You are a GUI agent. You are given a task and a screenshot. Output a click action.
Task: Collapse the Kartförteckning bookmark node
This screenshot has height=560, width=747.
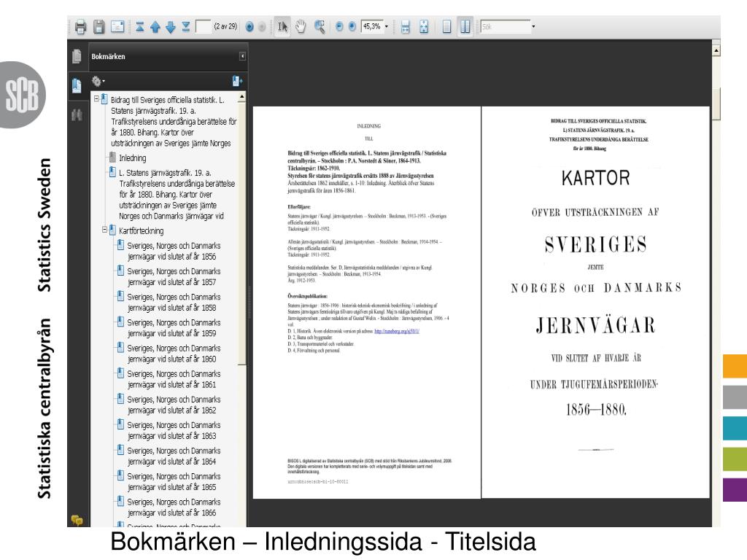tap(104, 230)
